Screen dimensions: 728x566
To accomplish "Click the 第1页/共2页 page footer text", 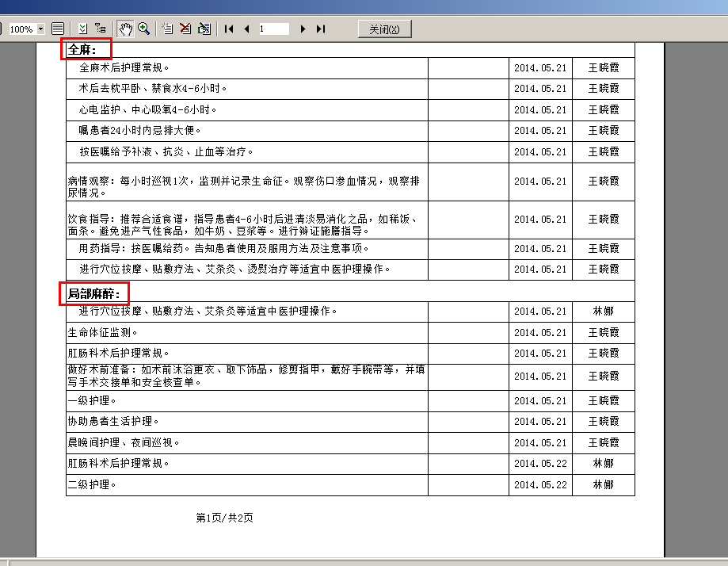I will click(x=225, y=518).
